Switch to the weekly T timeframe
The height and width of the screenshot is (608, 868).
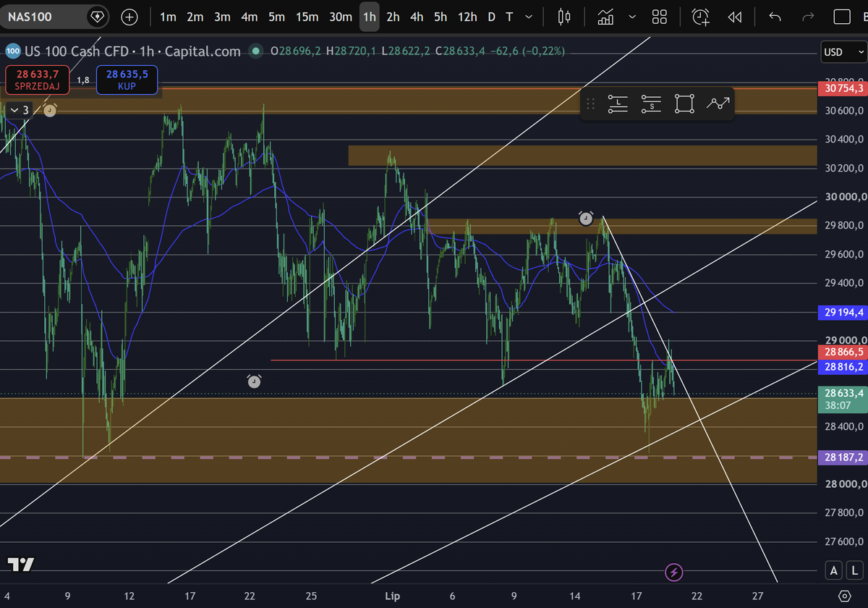click(x=510, y=17)
